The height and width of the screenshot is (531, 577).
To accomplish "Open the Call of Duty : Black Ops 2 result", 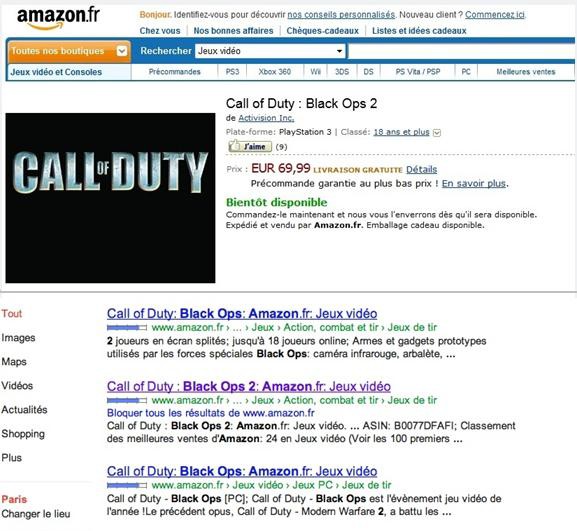I will 248,386.
